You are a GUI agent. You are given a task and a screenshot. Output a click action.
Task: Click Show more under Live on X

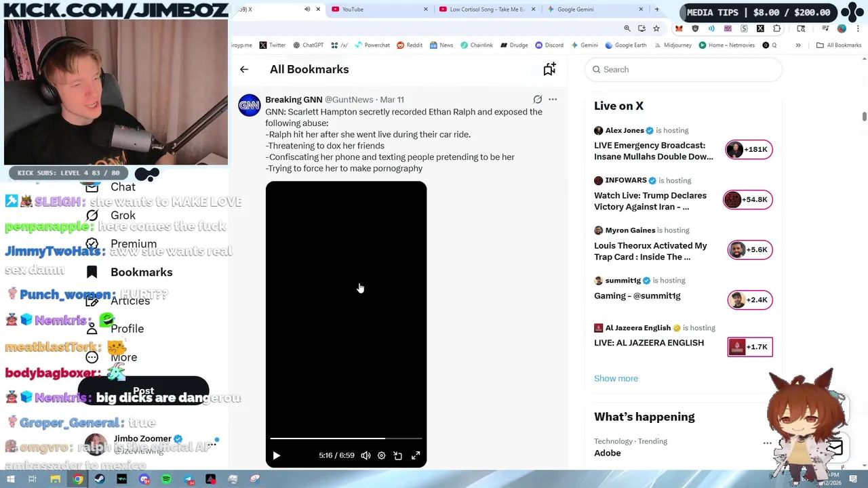pos(616,378)
